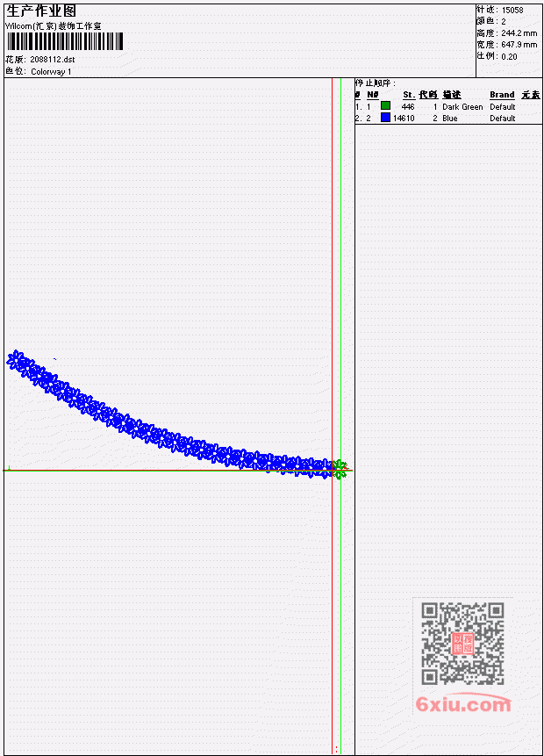Click the QR code image
This screenshot has width=544, height=756.
click(x=462, y=644)
